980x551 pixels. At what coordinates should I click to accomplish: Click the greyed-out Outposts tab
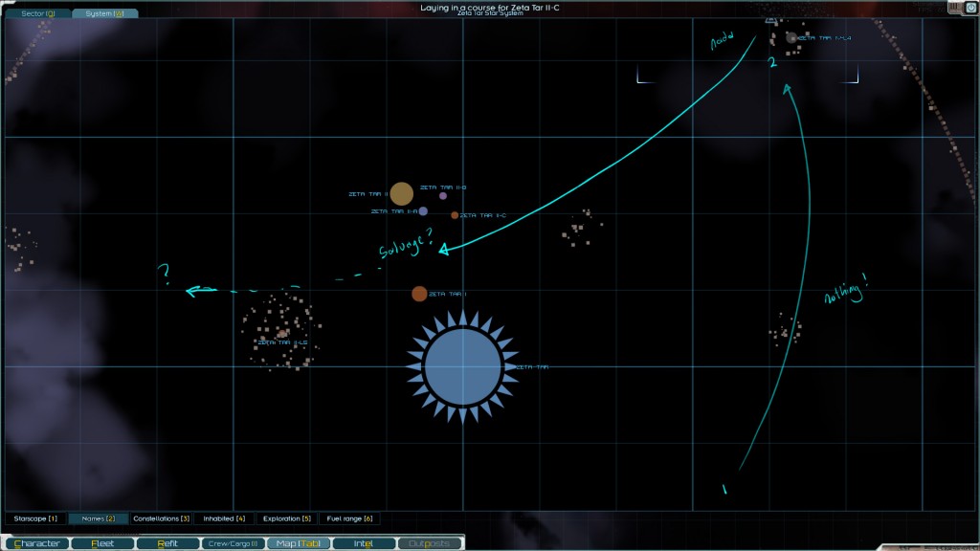point(430,543)
